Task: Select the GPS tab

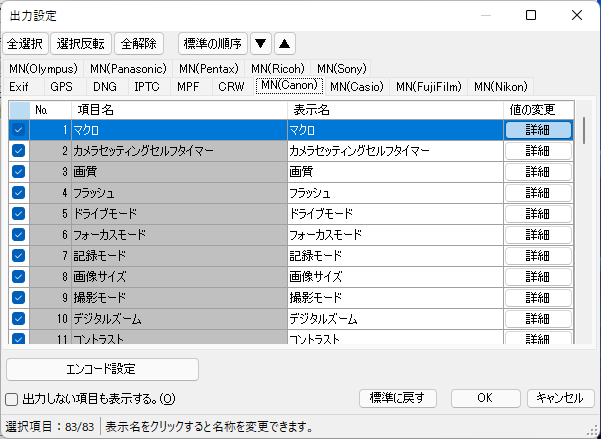Action: (62, 87)
